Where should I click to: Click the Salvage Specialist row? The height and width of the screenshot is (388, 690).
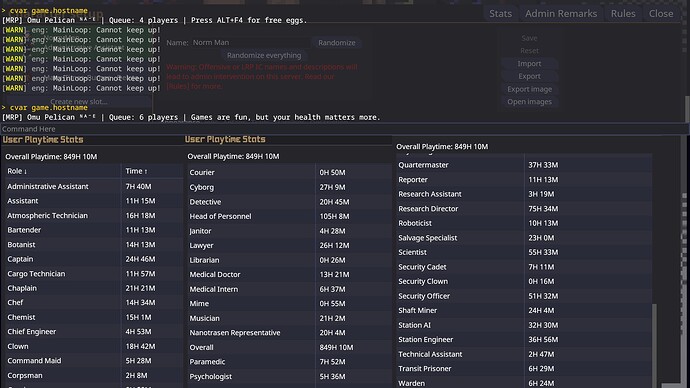[524, 238]
